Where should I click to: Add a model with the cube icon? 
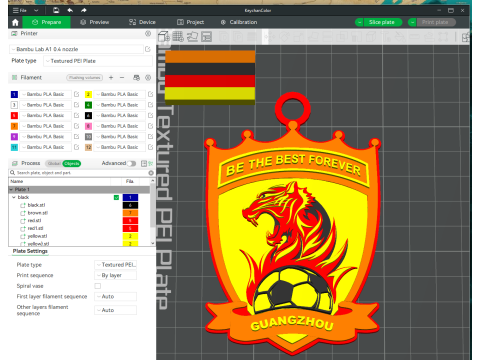pos(164,36)
